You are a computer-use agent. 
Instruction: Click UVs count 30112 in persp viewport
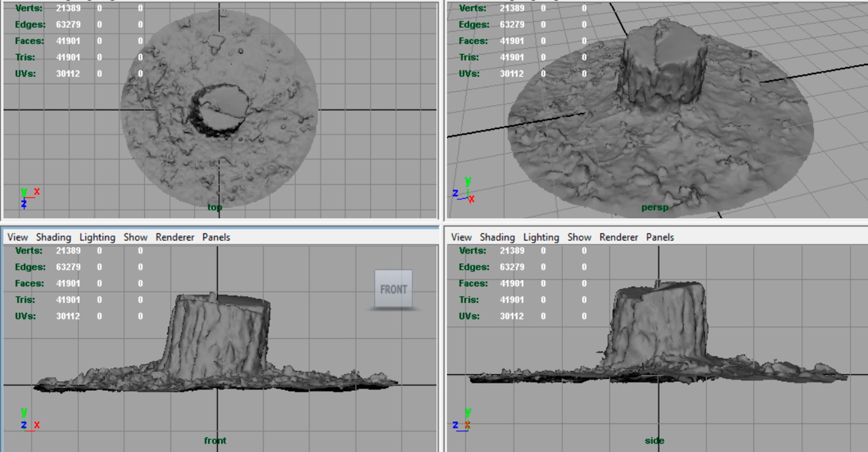click(x=512, y=73)
